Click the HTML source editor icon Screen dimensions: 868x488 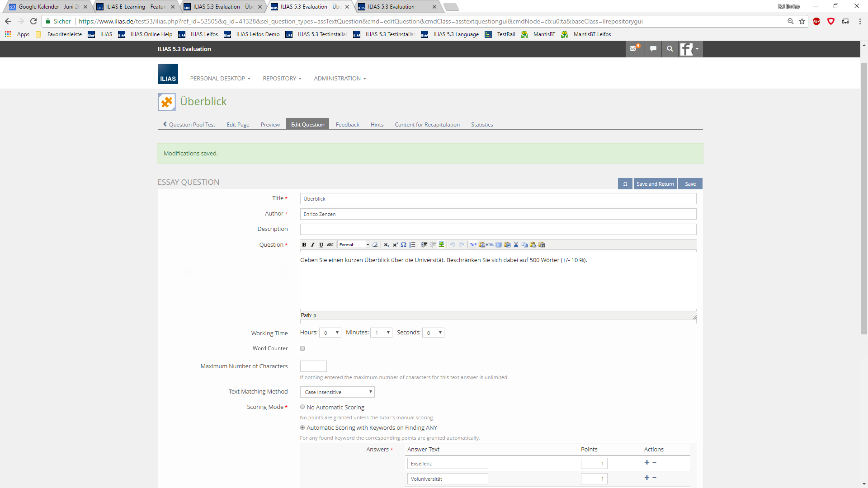(490, 245)
